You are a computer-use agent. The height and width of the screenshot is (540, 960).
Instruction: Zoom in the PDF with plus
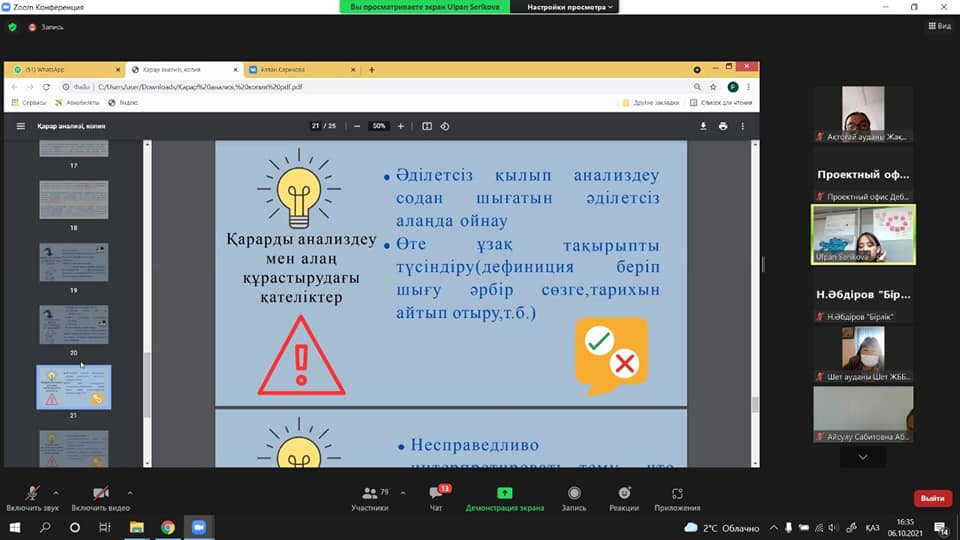pyautogui.click(x=400, y=126)
